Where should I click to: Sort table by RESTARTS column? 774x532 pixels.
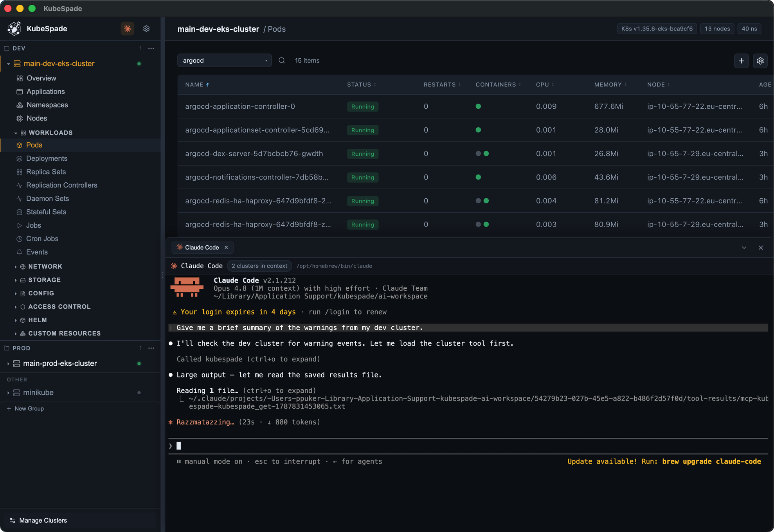point(442,84)
